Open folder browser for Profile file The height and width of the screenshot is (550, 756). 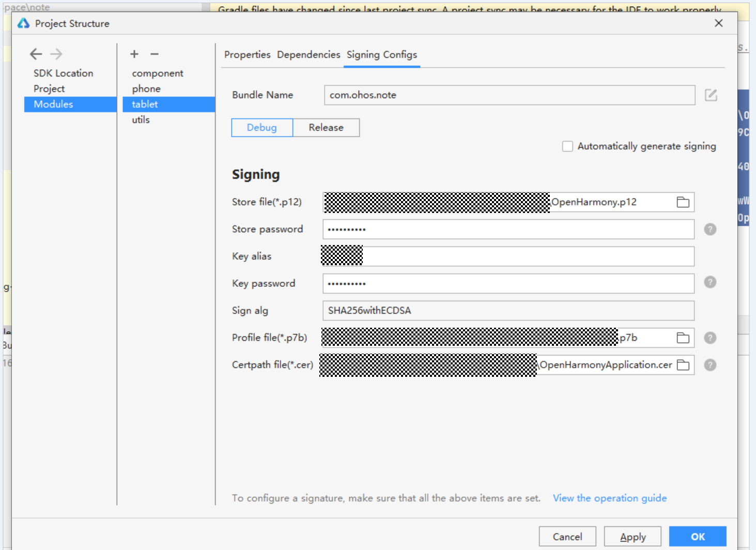[683, 338]
